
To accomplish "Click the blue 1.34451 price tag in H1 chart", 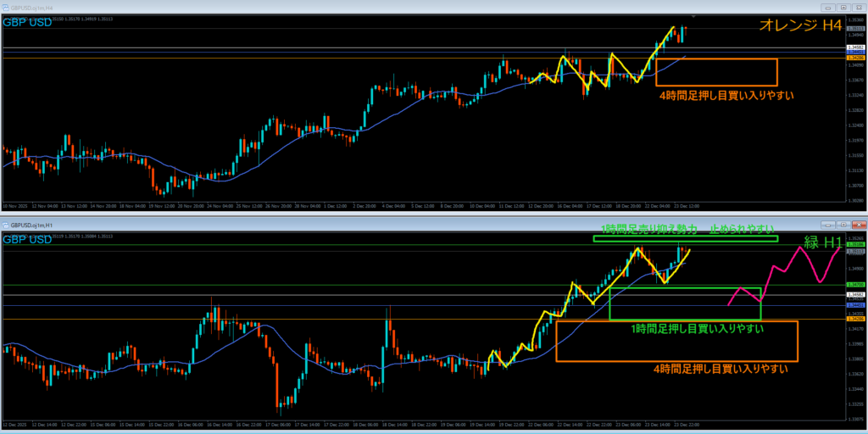I will (x=856, y=305).
